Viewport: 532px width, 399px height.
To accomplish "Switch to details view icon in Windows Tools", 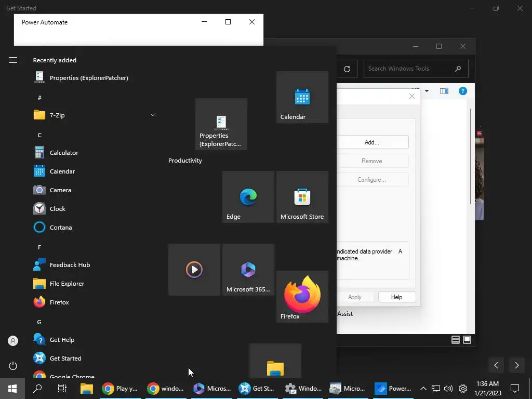I will coord(455,340).
